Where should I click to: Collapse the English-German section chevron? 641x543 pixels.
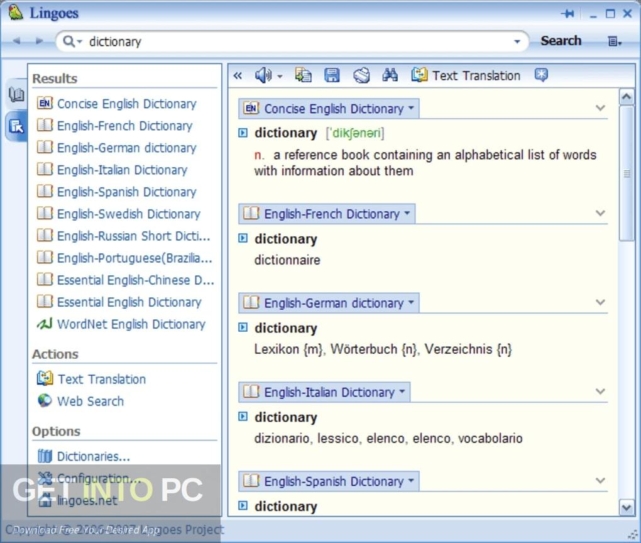point(600,303)
